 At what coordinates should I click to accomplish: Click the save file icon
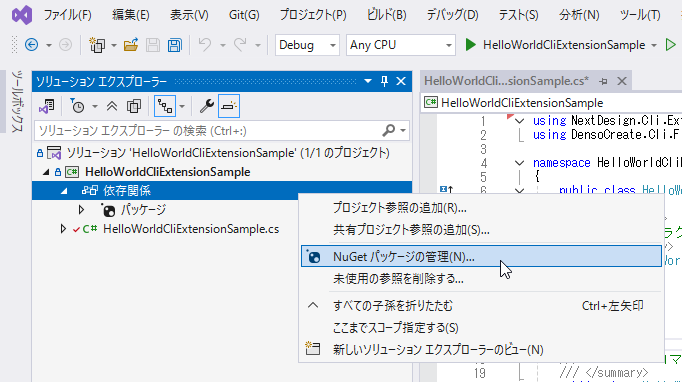pyautogui.click(x=153, y=45)
